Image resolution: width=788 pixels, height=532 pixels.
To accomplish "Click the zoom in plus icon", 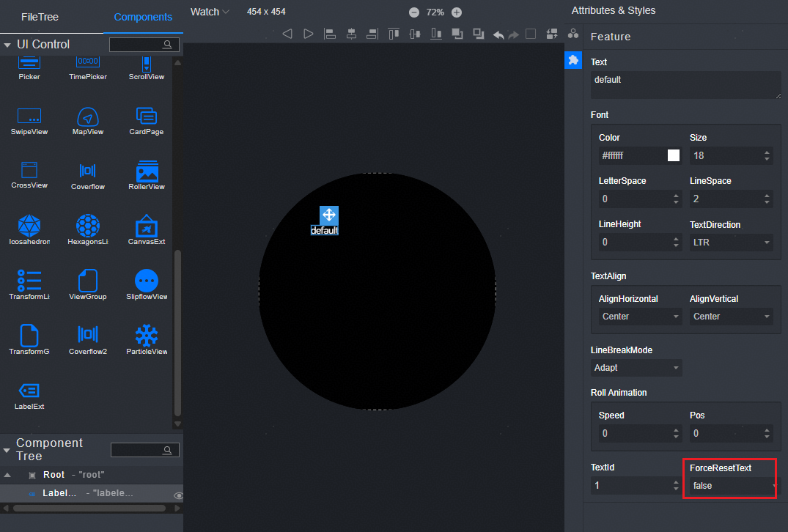I will click(x=457, y=12).
